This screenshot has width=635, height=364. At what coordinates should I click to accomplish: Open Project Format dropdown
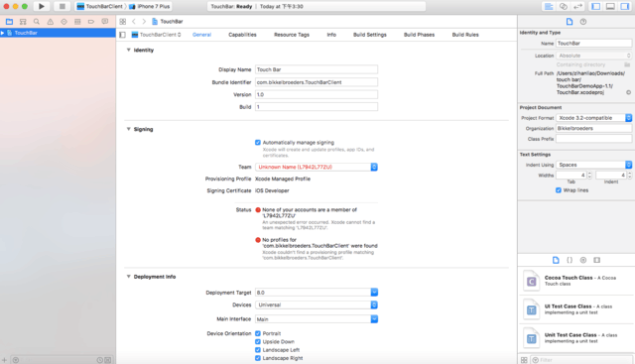click(x=593, y=118)
